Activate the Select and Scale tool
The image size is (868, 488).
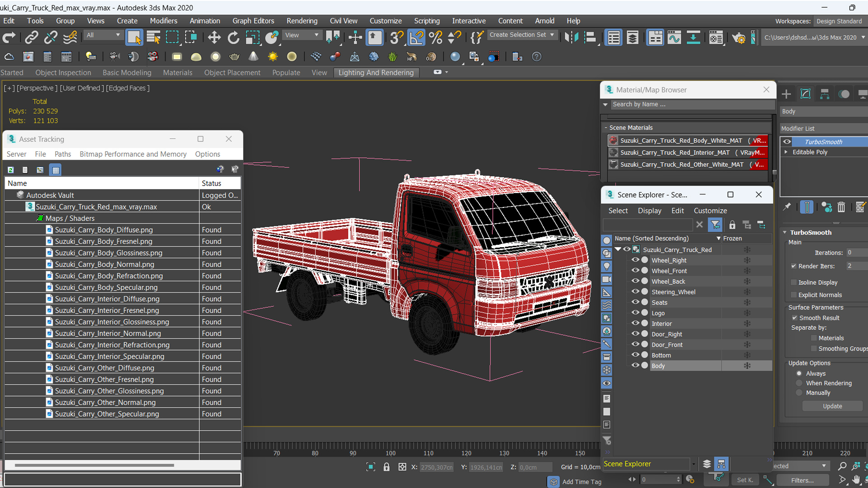252,38
